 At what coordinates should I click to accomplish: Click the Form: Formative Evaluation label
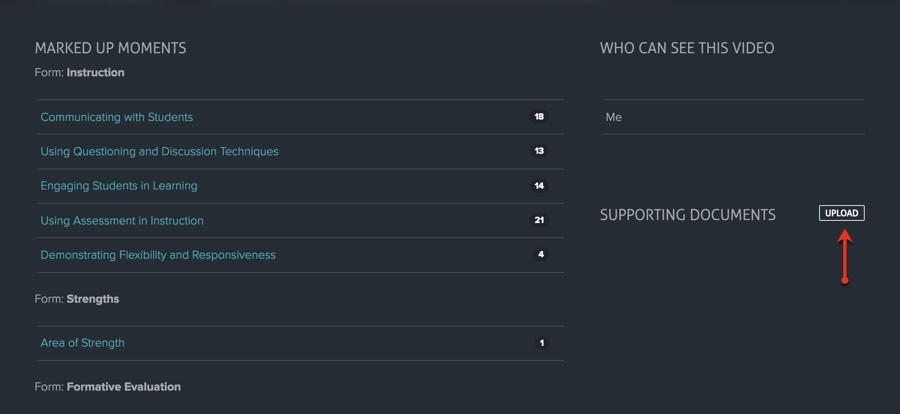107,386
